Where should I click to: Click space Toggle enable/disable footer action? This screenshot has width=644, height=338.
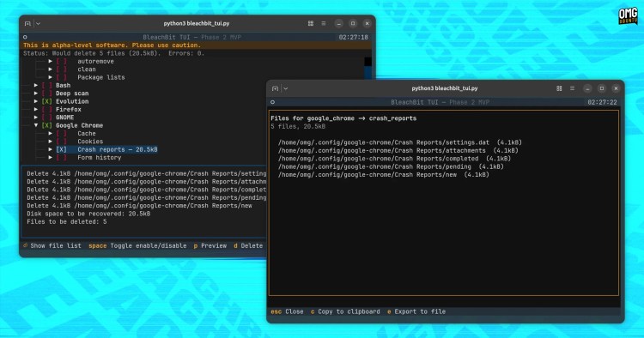137,245
